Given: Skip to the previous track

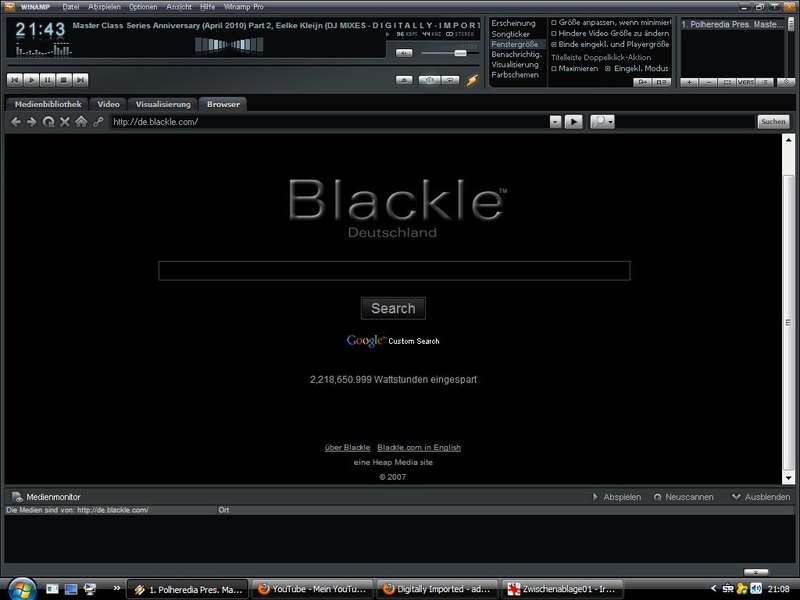Looking at the screenshot, I should [15, 80].
